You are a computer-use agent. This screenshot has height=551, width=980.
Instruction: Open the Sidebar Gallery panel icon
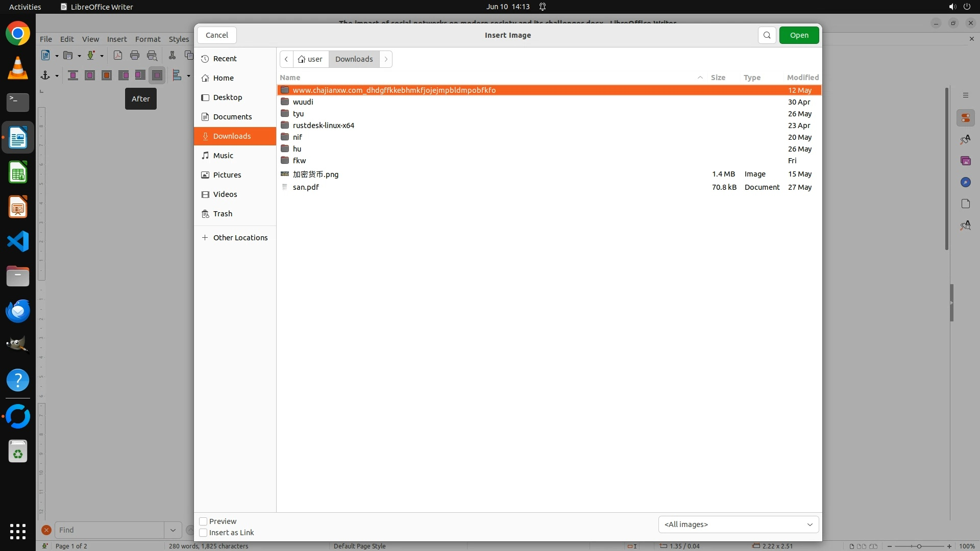(x=965, y=161)
